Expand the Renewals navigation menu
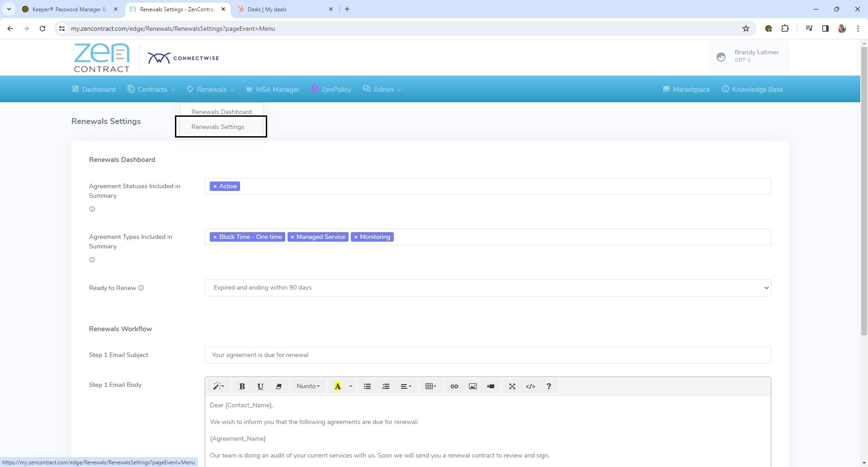The width and height of the screenshot is (868, 467). (x=210, y=89)
